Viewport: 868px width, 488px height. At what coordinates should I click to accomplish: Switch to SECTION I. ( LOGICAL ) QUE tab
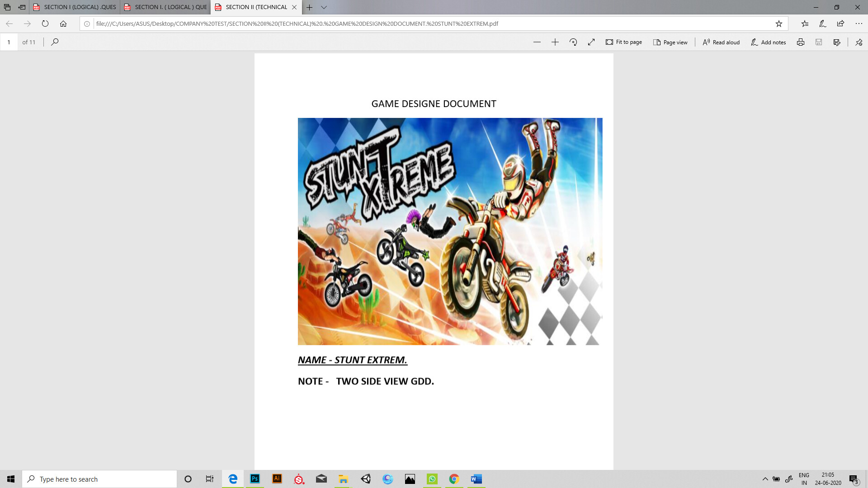(166, 7)
